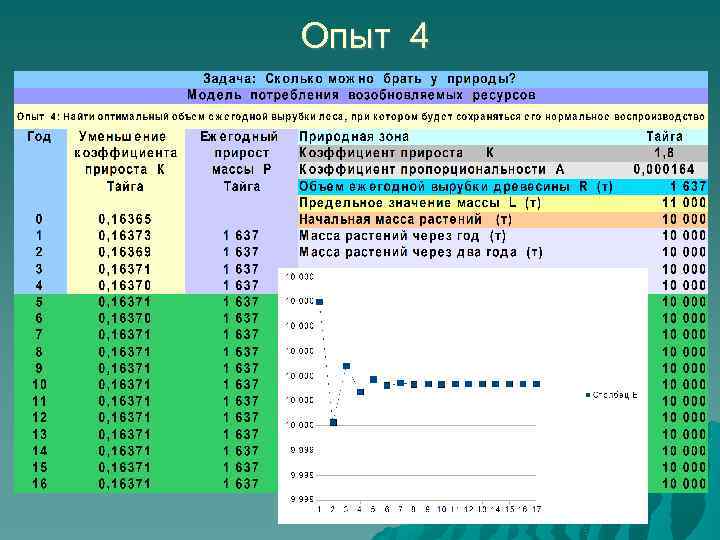Select the "Природная зона" label cell
This screenshot has width=720, height=540.
coord(354,137)
